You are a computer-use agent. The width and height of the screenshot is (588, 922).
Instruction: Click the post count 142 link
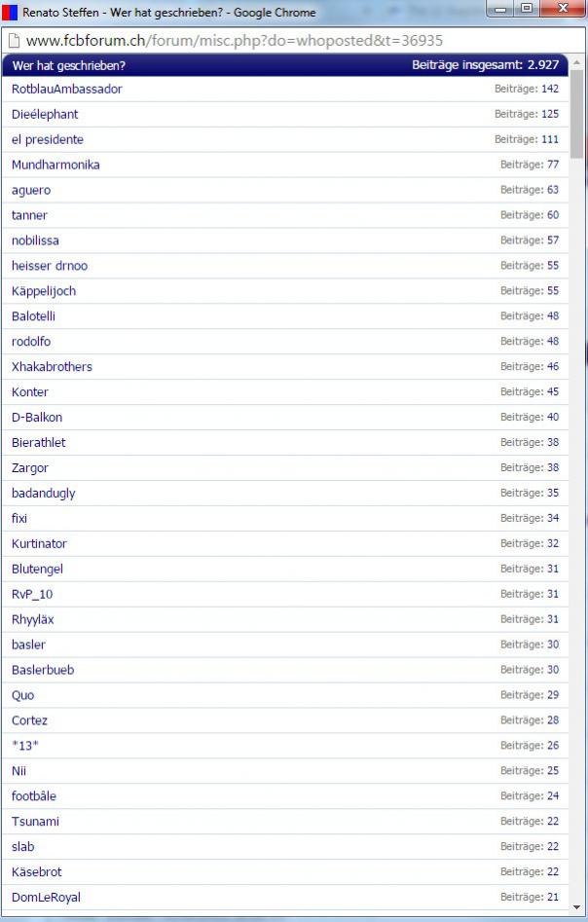[550, 89]
